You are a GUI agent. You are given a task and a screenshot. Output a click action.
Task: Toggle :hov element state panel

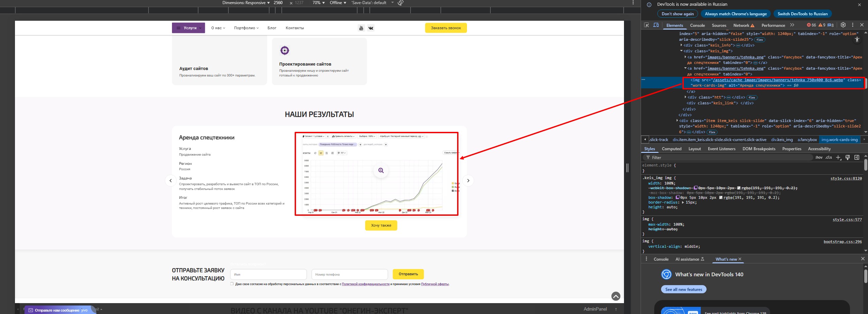pyautogui.click(x=819, y=157)
